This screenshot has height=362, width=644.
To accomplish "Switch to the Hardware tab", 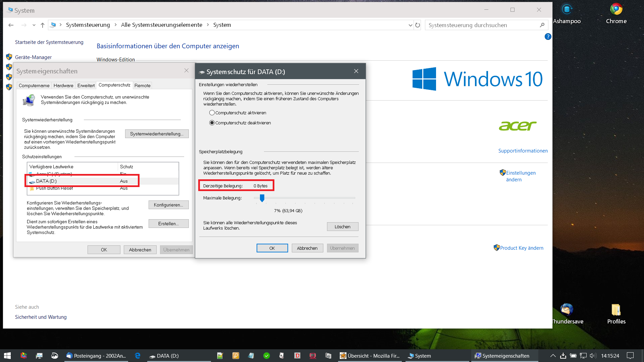I will point(63,85).
